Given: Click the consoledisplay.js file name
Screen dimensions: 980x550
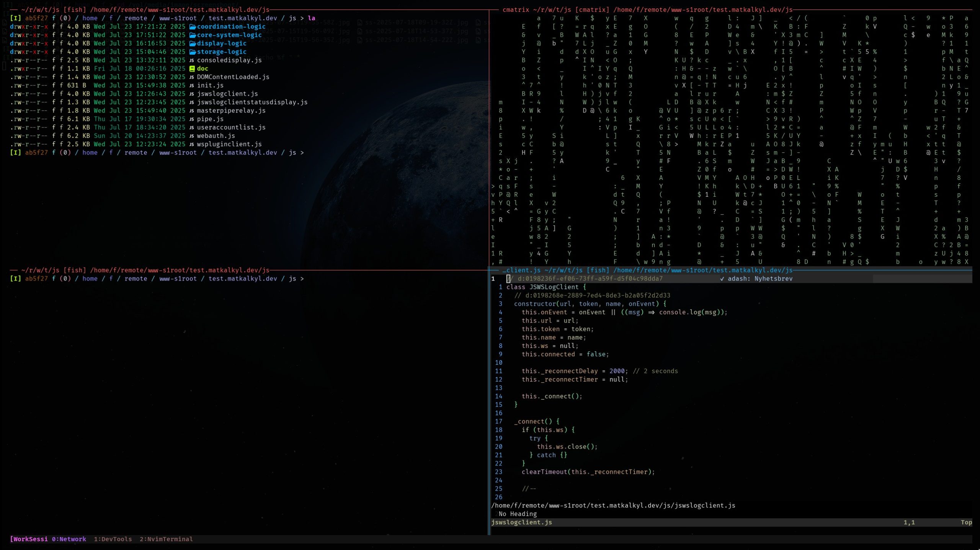Looking at the screenshot, I should pyautogui.click(x=229, y=60).
